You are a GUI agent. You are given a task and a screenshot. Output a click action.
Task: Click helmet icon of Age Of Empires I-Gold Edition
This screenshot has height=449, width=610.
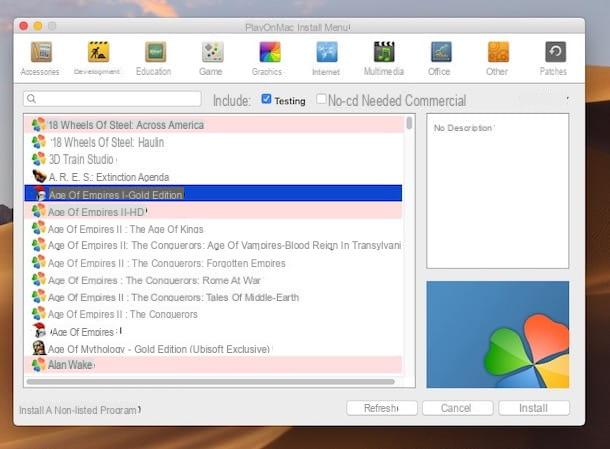pos(40,193)
